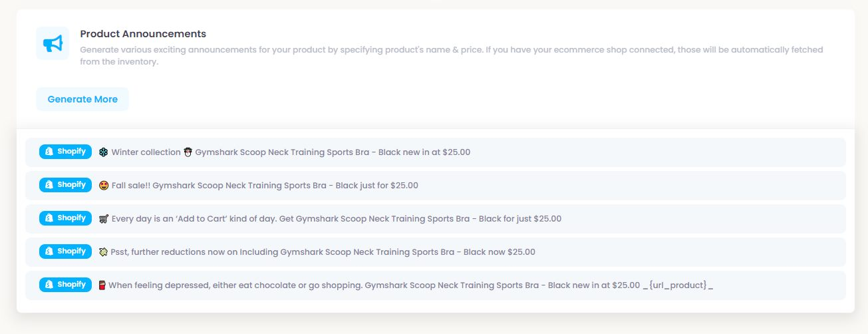Click the Product Announcements megaphone icon
Viewport: 868px width, 334px height.
point(53,43)
